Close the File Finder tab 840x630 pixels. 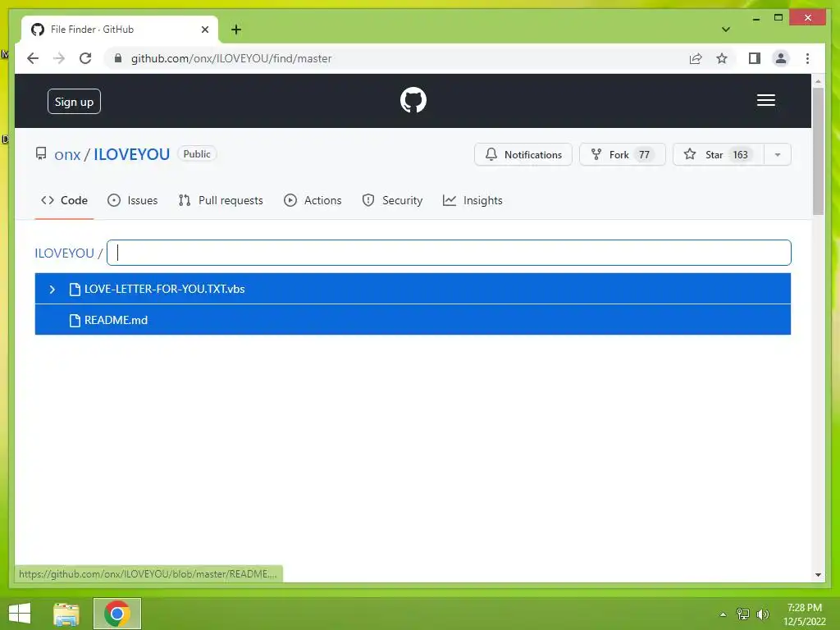(204, 30)
